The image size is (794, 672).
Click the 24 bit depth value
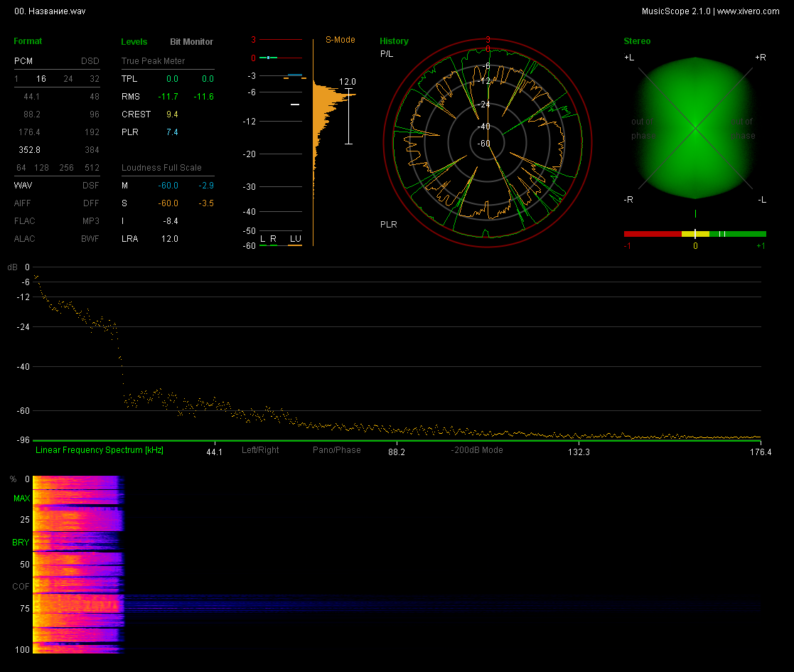(68, 79)
